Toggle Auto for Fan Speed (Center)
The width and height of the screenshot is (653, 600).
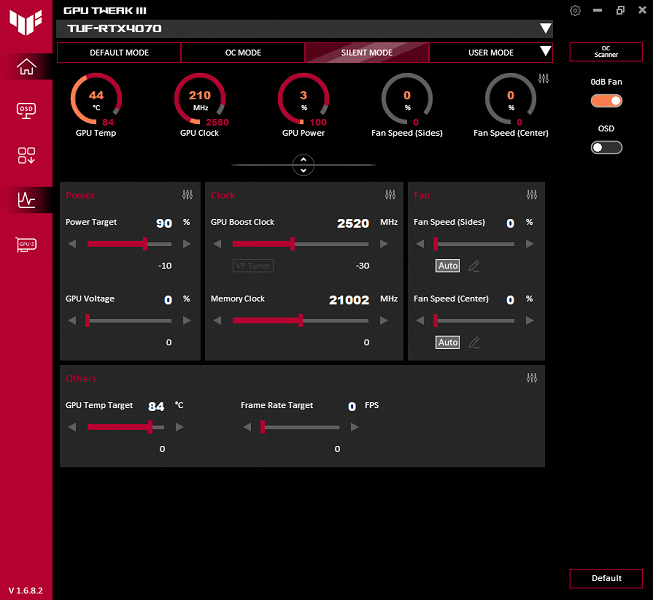pyautogui.click(x=448, y=342)
